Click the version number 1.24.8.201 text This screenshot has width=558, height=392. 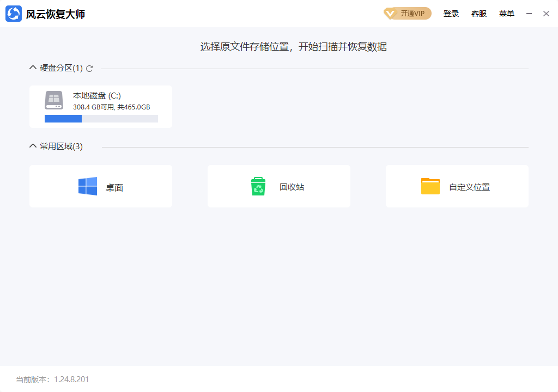pos(72,379)
